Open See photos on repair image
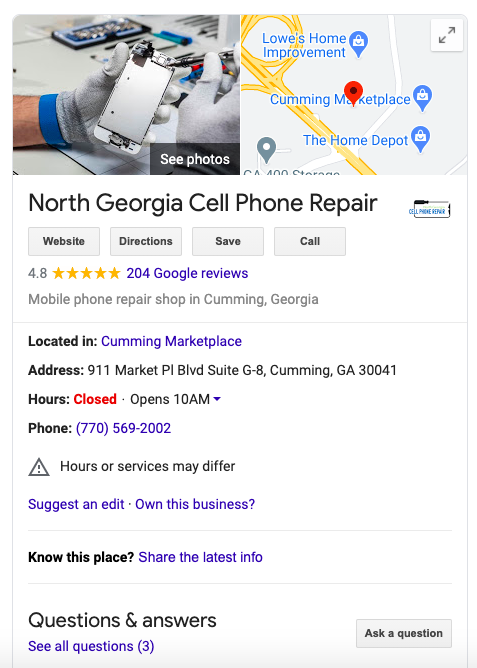This screenshot has height=668, width=477. 195,159
